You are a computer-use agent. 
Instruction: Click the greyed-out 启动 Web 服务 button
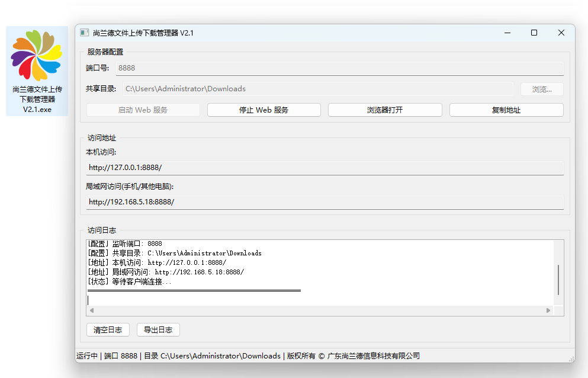(143, 110)
